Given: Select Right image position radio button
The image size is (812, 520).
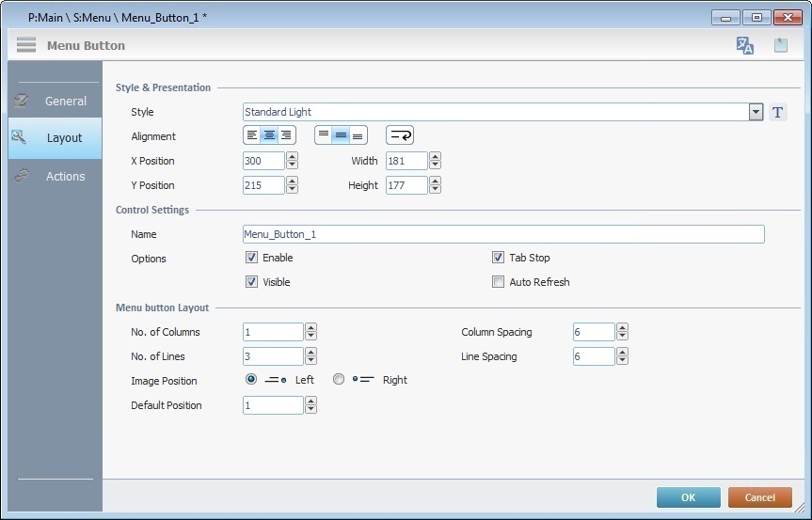Looking at the screenshot, I should pos(339,380).
